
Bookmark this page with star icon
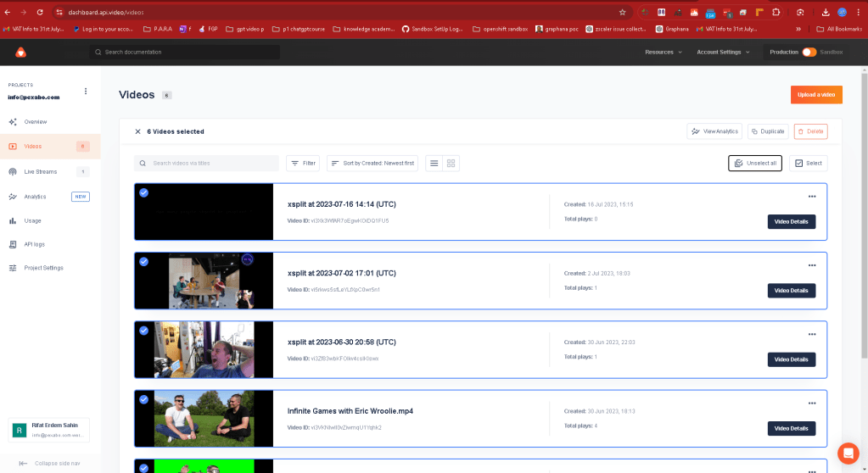point(622,12)
